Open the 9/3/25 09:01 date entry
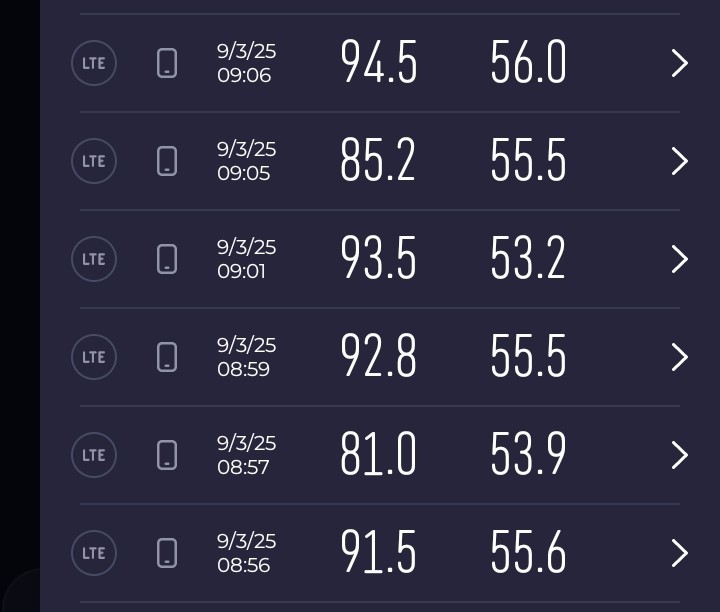Image resolution: width=720 pixels, height=612 pixels. click(246, 259)
